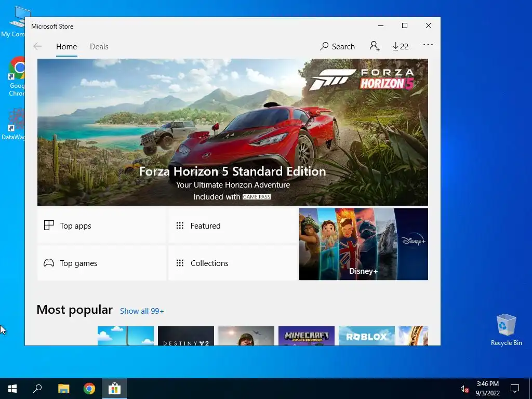Open the blue sky game thumbnail
The height and width of the screenshot is (399, 532).
click(x=126, y=336)
